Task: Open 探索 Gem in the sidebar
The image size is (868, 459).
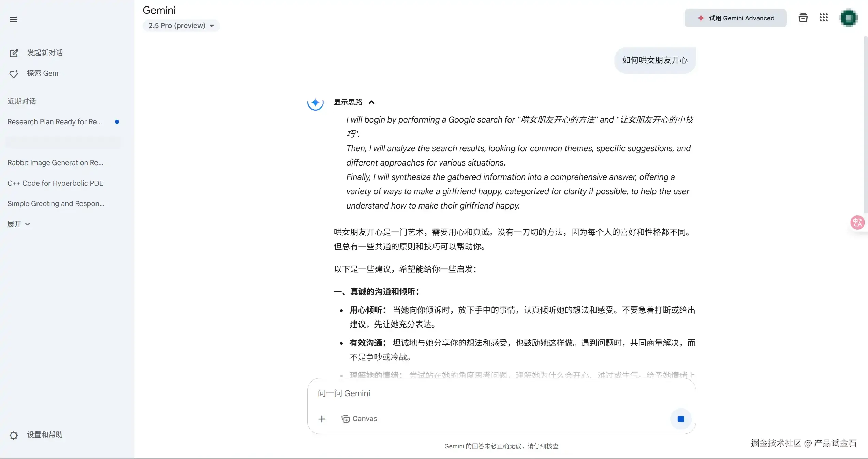Action: [x=43, y=73]
